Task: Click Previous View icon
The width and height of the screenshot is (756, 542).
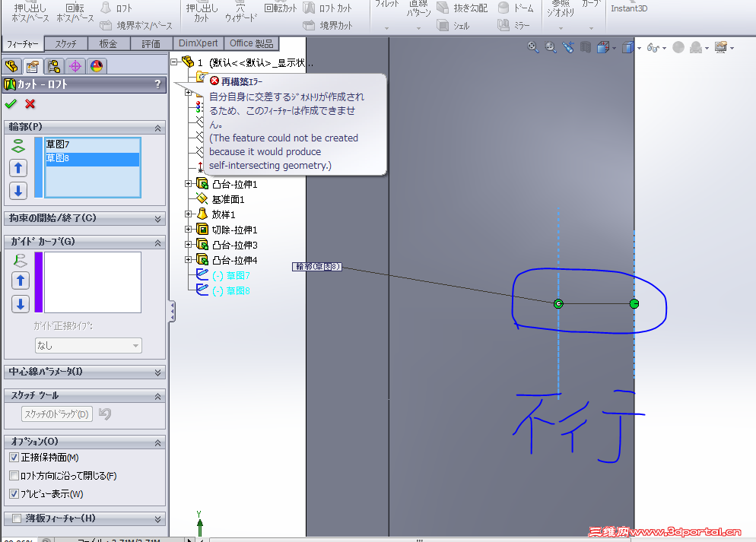Action: click(568, 47)
